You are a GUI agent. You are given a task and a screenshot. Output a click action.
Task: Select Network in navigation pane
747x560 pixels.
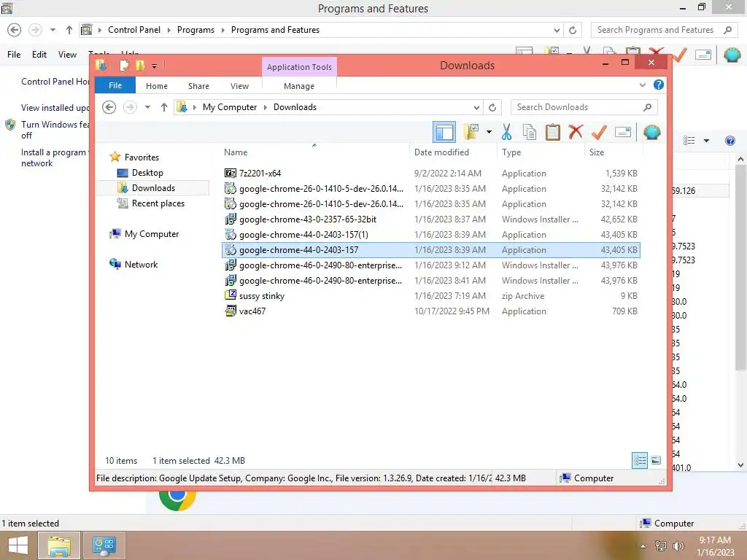141,264
